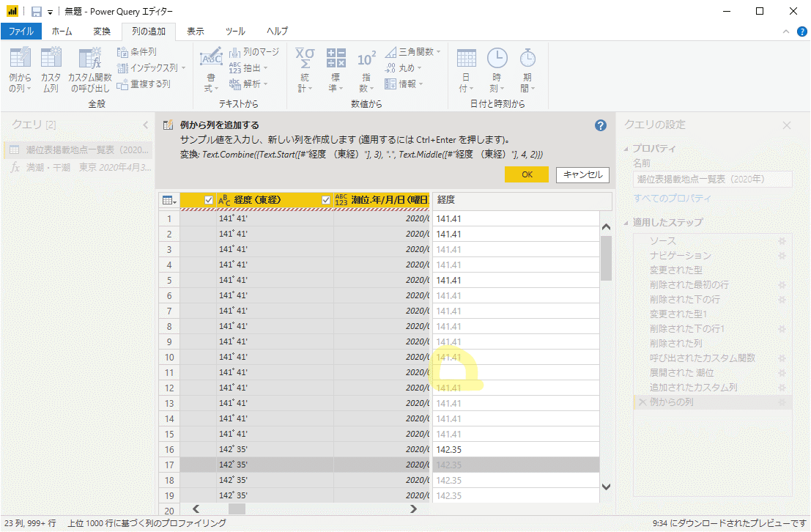Click the Extract (抽出) icon
811x532 pixels.
click(235, 68)
